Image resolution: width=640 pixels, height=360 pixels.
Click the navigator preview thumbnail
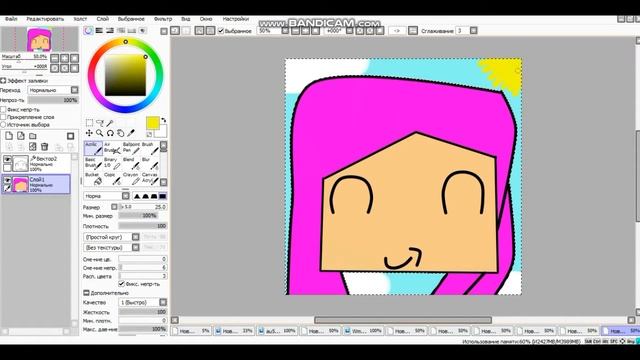40,40
